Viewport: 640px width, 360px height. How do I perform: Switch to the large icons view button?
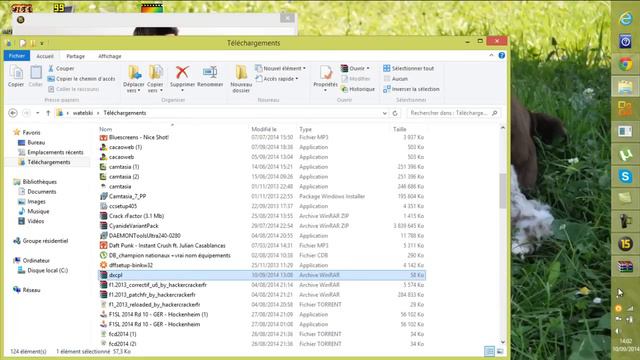[500, 351]
